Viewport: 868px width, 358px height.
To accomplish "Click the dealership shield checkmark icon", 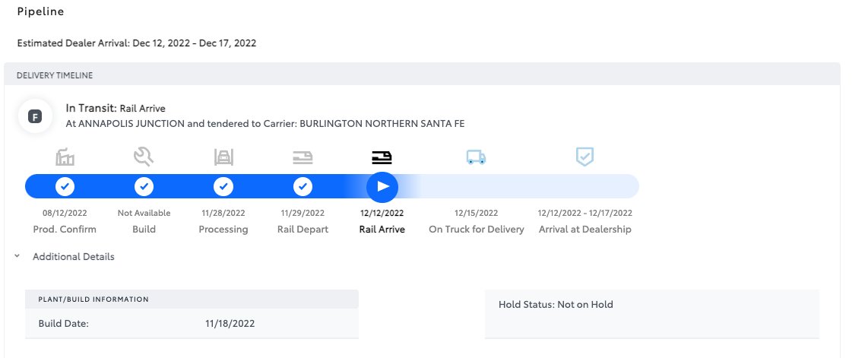I will click(584, 157).
